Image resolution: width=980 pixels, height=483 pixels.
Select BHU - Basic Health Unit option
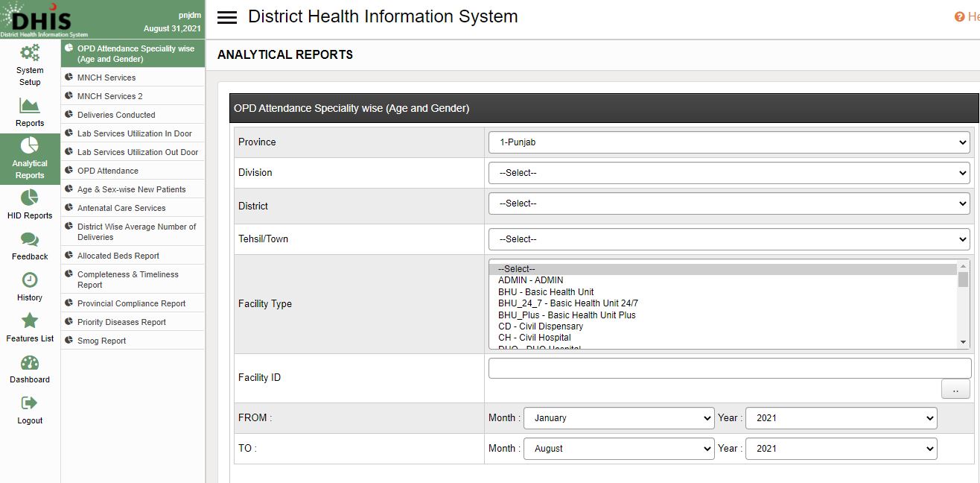click(546, 292)
